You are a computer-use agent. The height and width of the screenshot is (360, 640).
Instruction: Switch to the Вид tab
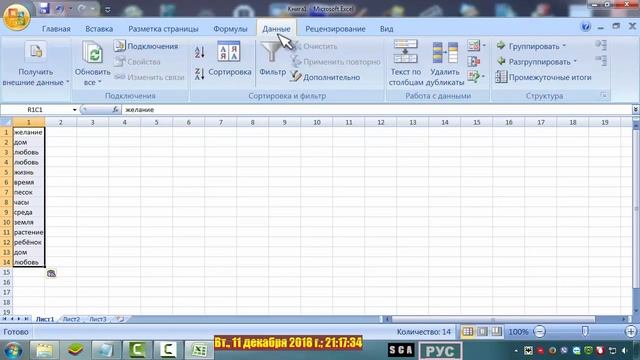coord(386,29)
